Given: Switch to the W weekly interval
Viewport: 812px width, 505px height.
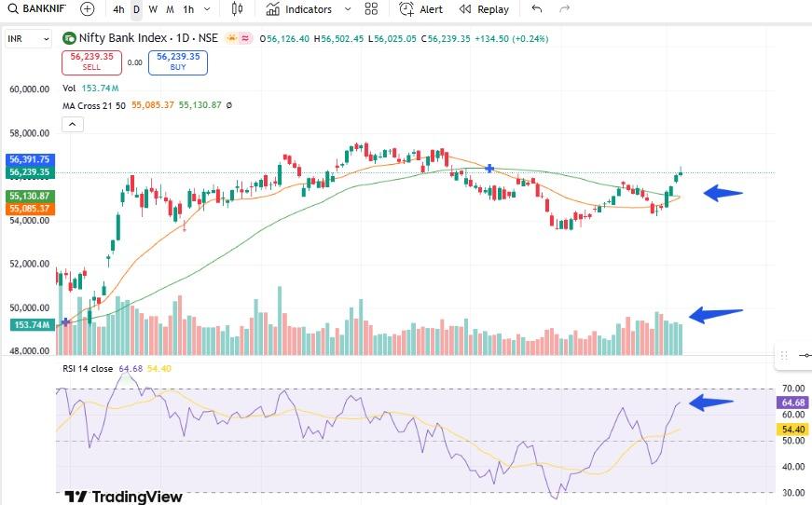Looking at the screenshot, I should click(x=153, y=9).
